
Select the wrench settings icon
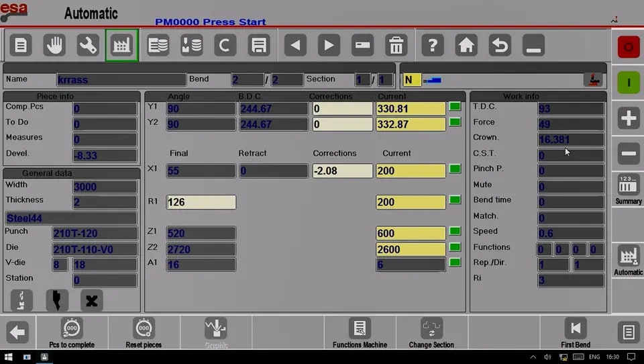(88, 45)
